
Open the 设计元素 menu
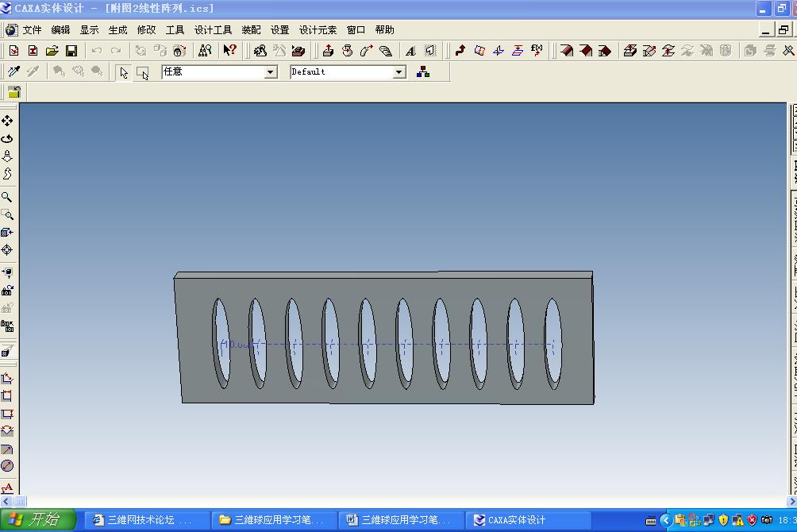(x=318, y=30)
